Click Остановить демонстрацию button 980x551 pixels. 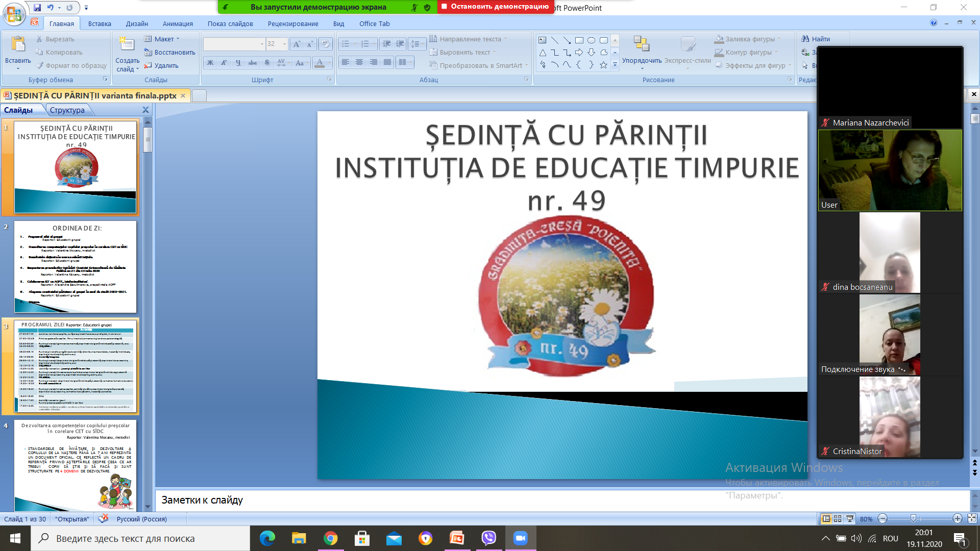495,7
